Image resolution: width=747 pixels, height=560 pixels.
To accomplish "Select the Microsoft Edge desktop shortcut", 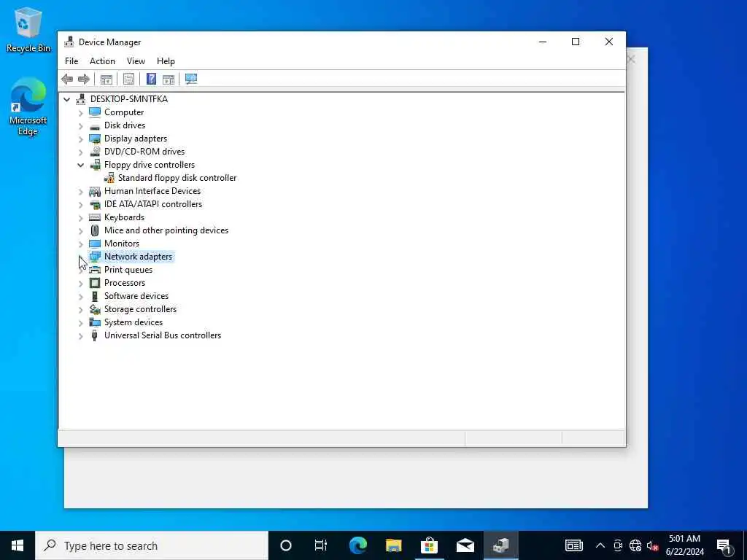I will tap(28, 106).
